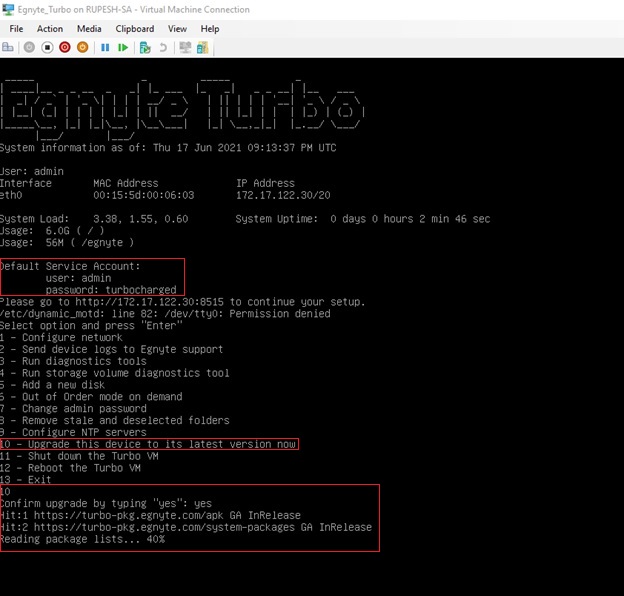Image resolution: width=624 pixels, height=596 pixels.
Task: Click 'Change admin password' line
Action: pyautogui.click(x=73, y=409)
